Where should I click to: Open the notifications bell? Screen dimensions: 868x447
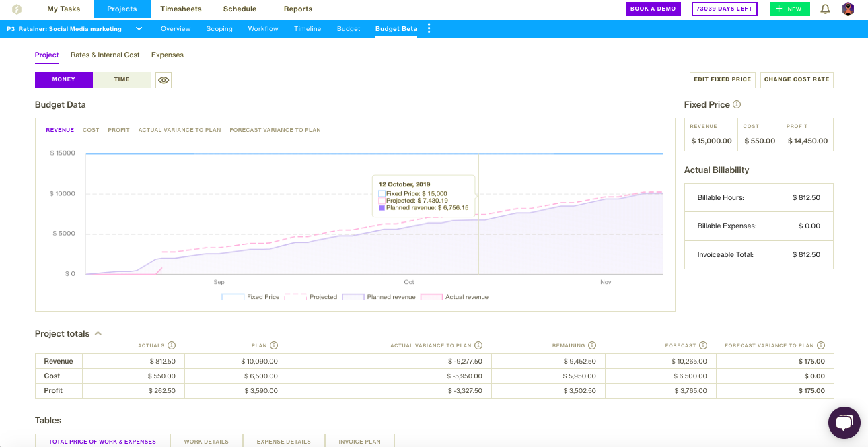[825, 9]
